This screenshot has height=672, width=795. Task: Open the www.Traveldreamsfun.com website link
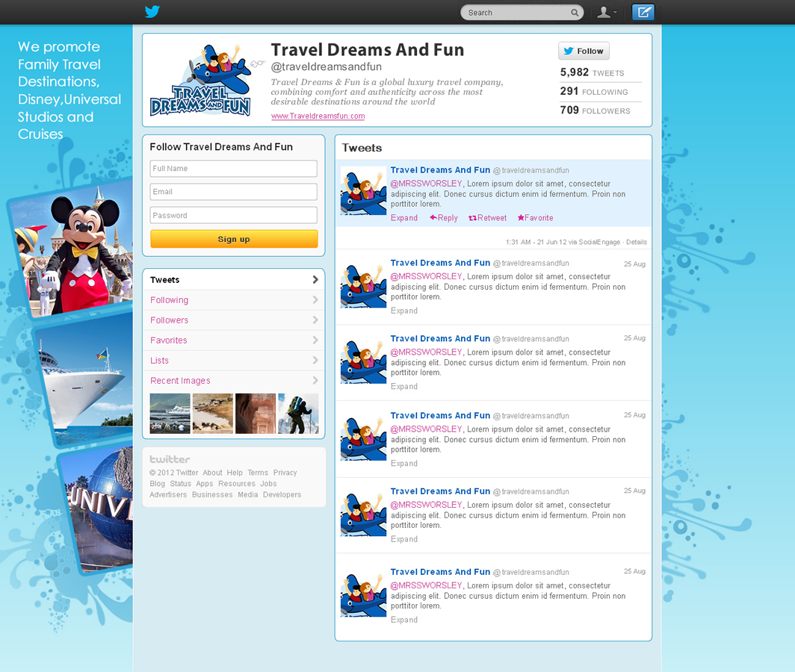point(318,116)
